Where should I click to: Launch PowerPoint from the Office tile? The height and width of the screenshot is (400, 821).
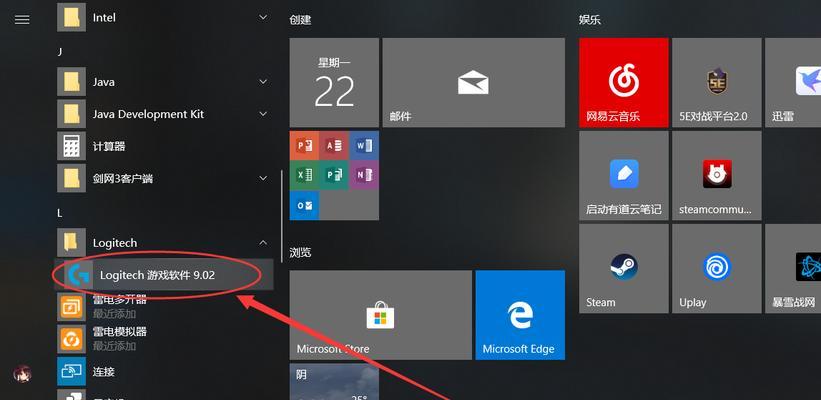point(304,145)
